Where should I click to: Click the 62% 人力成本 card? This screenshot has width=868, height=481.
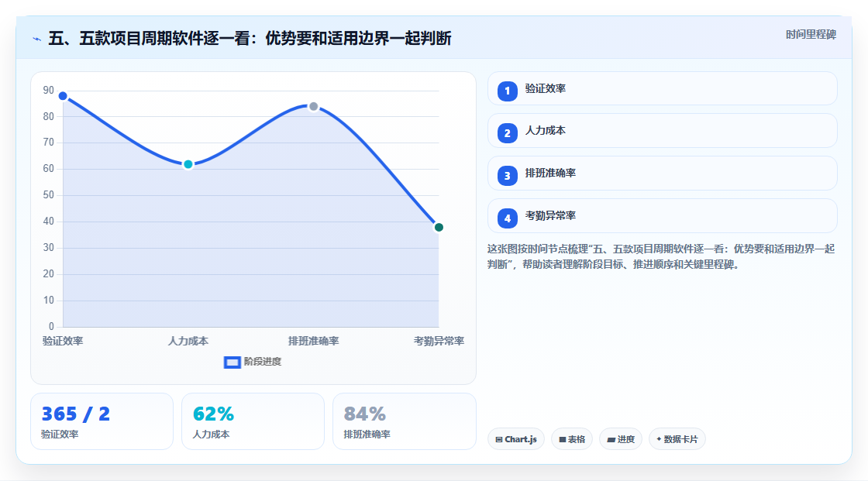pos(253,422)
